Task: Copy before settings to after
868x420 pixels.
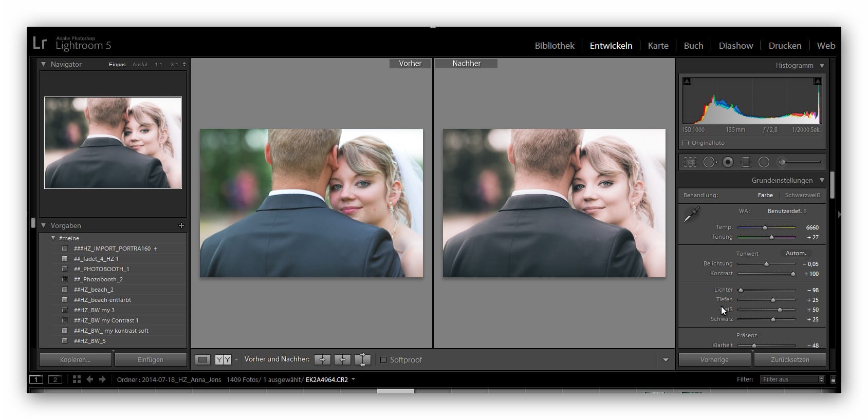Action: pos(322,359)
